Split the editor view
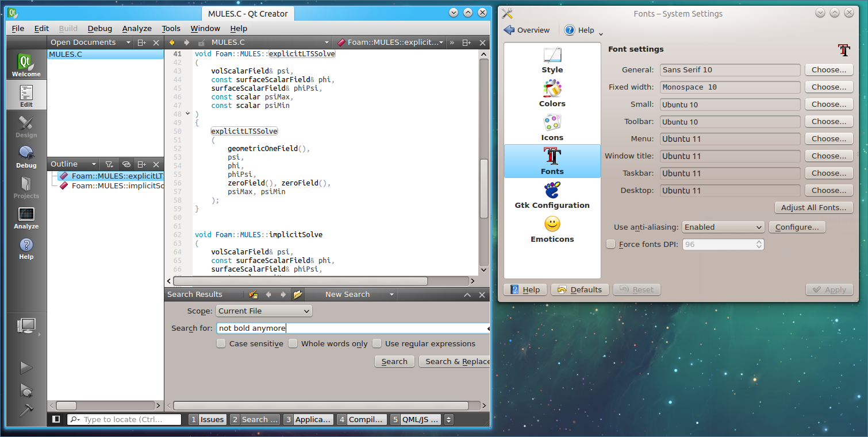 [466, 42]
